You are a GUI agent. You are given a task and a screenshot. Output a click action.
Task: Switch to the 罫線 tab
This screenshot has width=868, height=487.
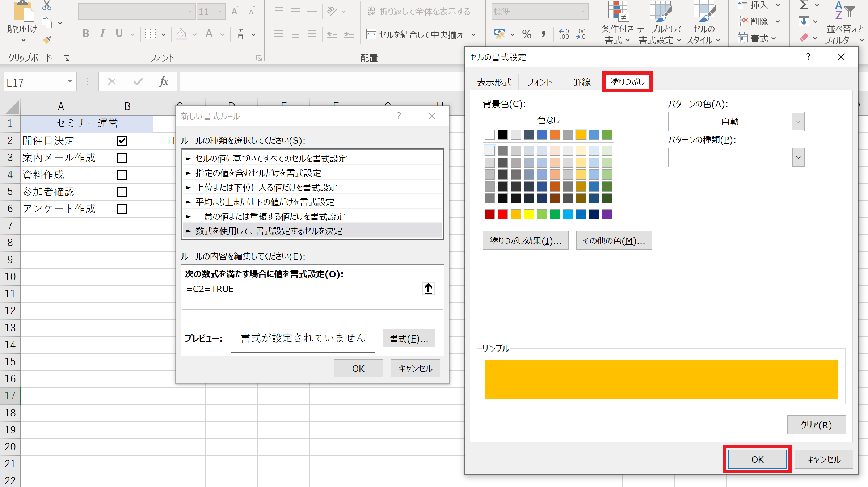click(x=582, y=82)
